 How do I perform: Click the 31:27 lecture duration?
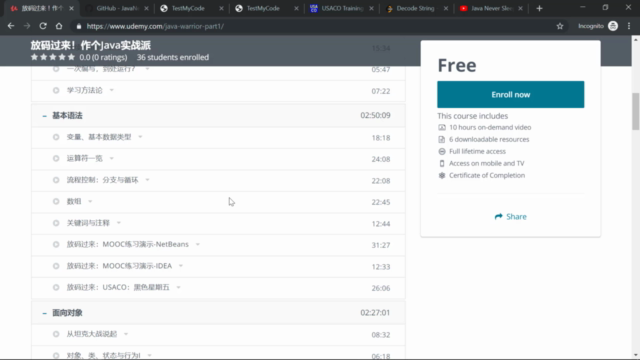[x=380, y=245]
